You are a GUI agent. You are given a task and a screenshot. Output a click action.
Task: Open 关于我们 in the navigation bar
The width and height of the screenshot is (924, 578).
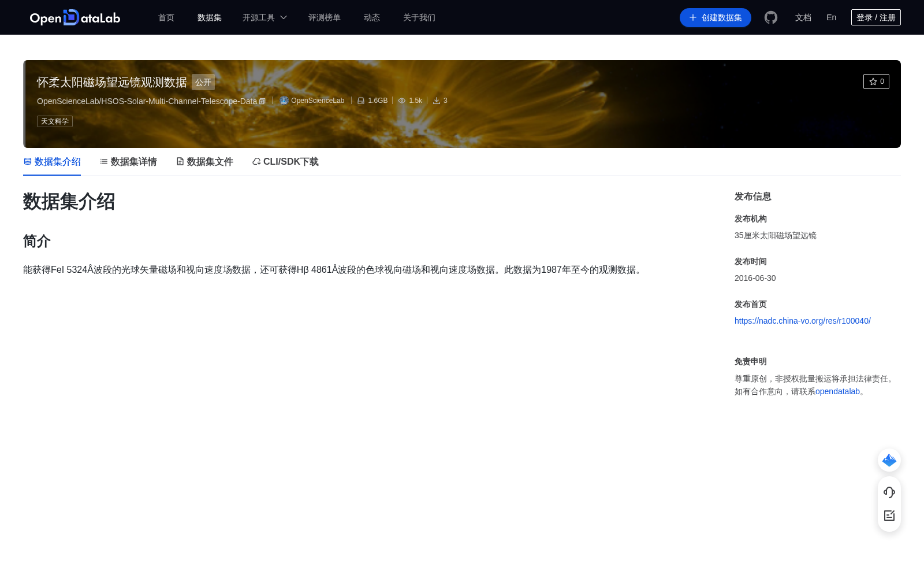tap(419, 17)
